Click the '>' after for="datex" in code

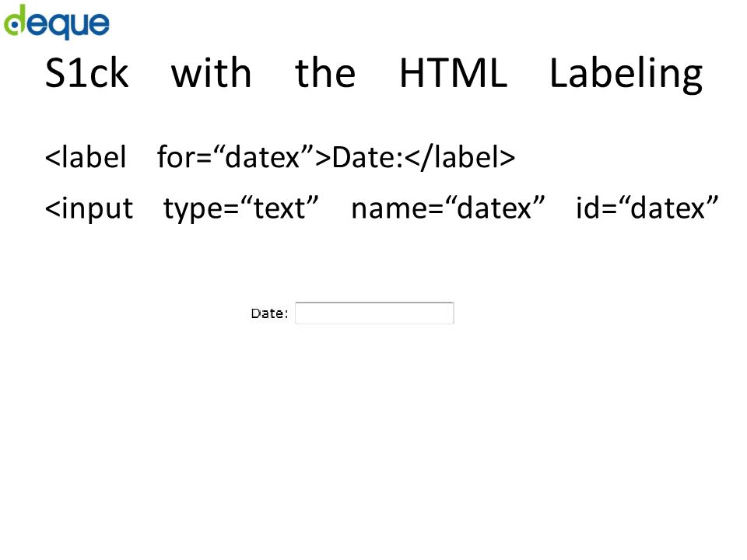point(323,159)
